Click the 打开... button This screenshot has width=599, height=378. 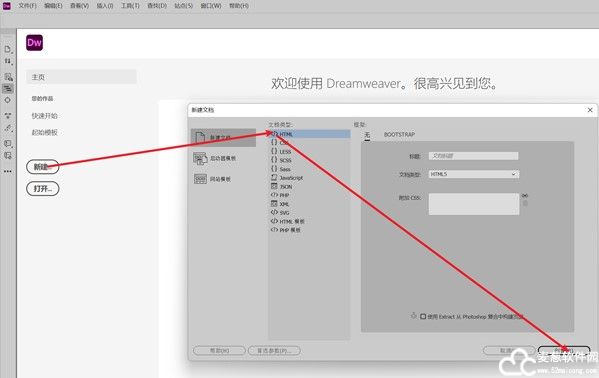tap(43, 189)
